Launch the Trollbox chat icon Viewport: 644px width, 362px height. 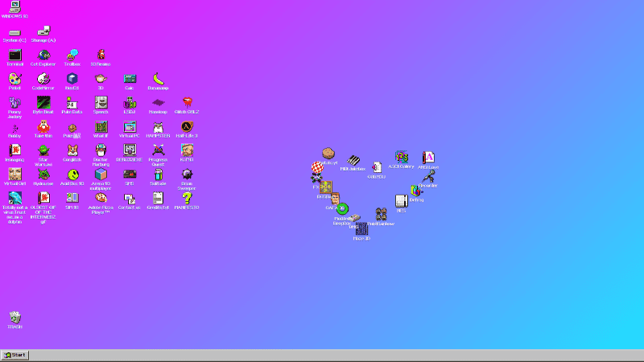coord(72,55)
